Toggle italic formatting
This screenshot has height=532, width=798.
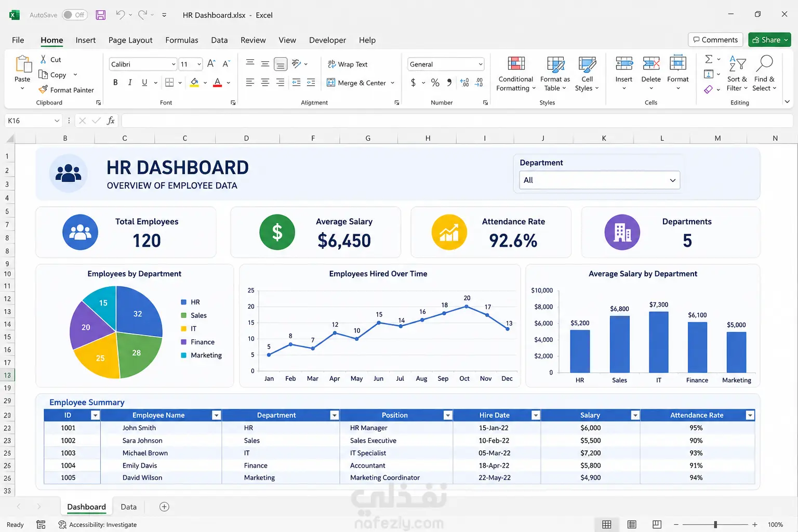coord(130,82)
